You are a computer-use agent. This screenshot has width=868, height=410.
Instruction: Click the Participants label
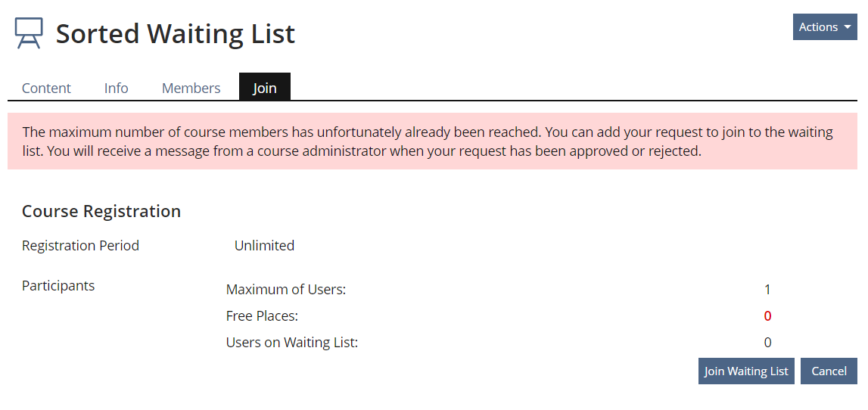click(x=58, y=286)
